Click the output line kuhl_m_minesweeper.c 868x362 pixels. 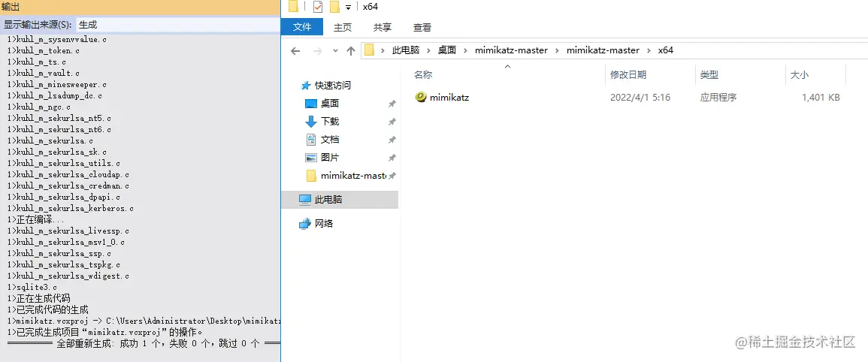58,85
